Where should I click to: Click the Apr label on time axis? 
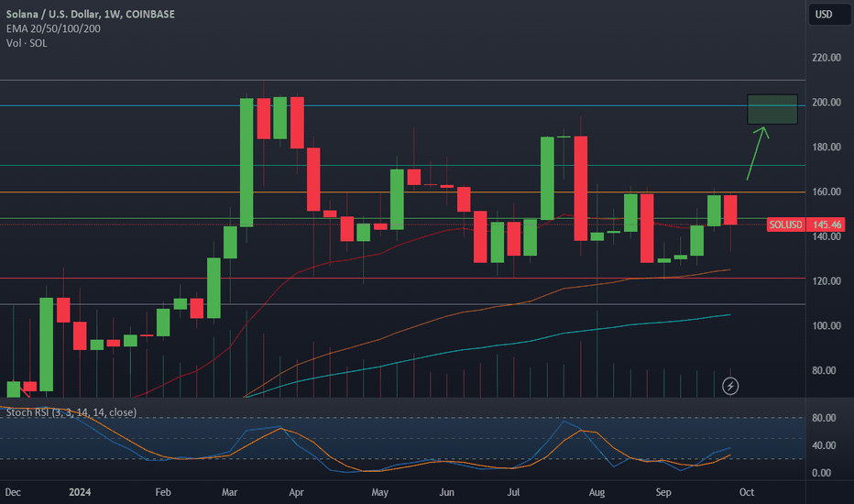coord(296,492)
